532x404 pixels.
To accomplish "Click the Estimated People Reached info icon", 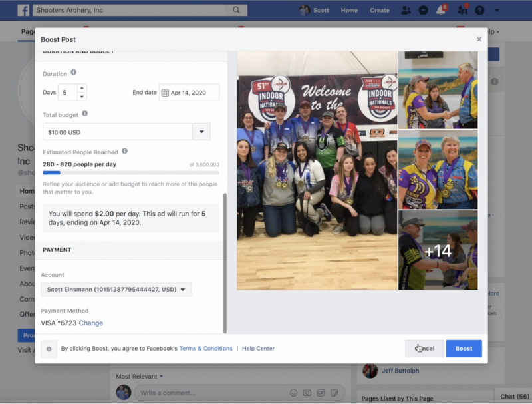I will click(124, 151).
